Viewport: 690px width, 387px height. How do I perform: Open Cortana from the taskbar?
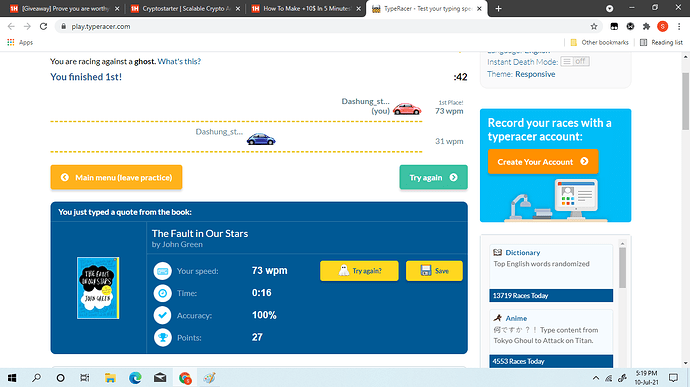click(x=61, y=378)
